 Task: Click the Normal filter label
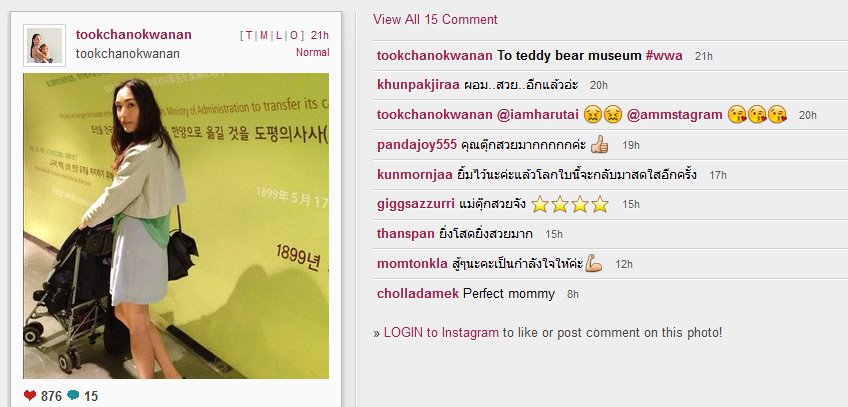coord(312,52)
